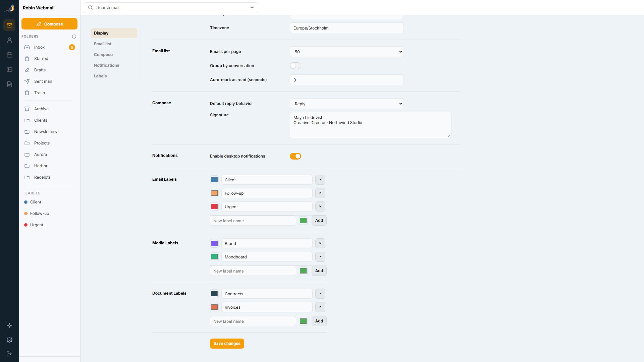Screen dimensions: 644x362
Task: Open the Receipts folder
Action: pos(49,177)
